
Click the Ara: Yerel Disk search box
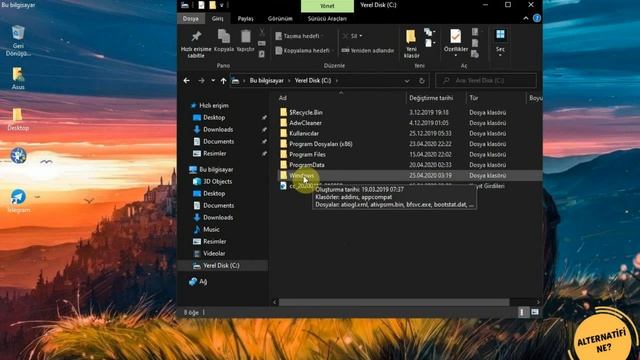coord(486,81)
